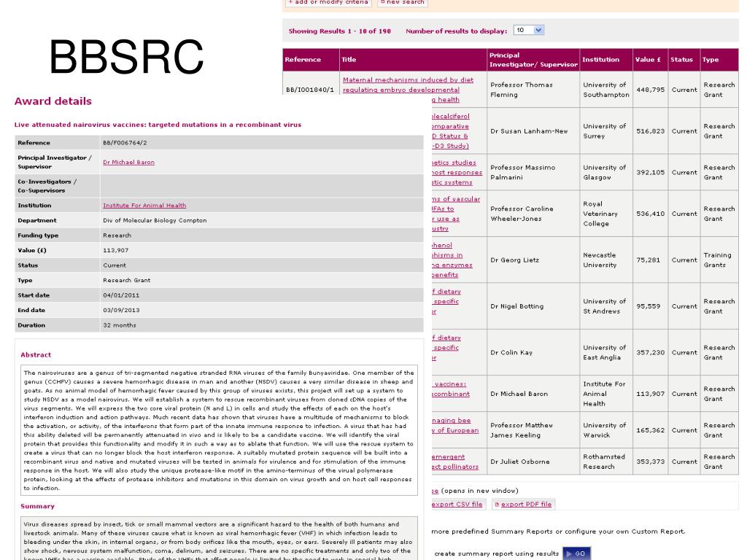The image size is (747, 560).
Task: Click the Summary heading
Action: pyautogui.click(x=38, y=506)
